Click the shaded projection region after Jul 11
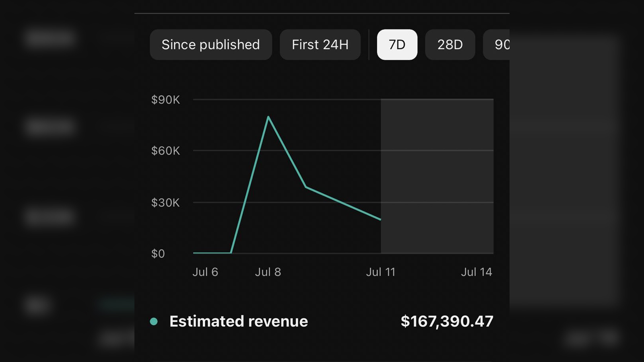644x362 pixels. (437, 176)
